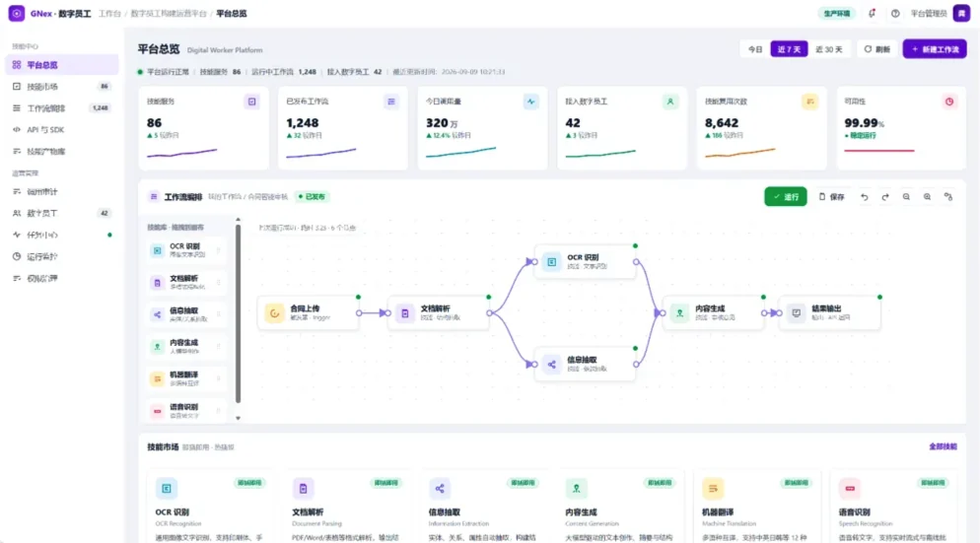Click the green 运行 button
980x543 pixels.
point(786,197)
